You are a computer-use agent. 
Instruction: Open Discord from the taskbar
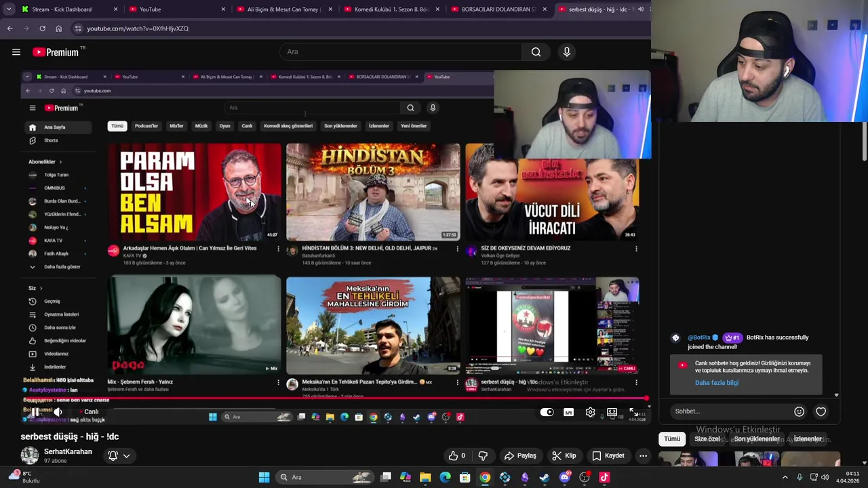(565, 477)
